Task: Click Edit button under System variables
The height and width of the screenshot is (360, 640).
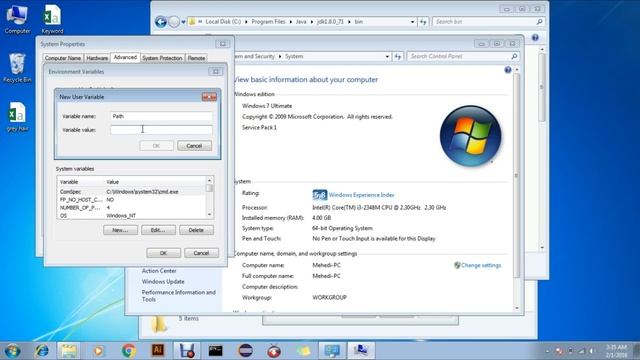Action: (x=158, y=230)
